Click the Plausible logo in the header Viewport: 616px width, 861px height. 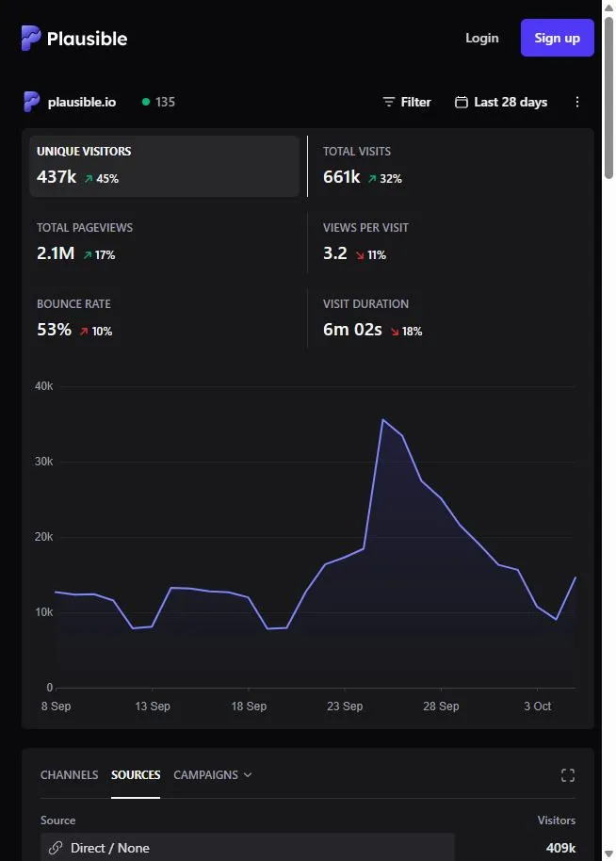click(74, 39)
